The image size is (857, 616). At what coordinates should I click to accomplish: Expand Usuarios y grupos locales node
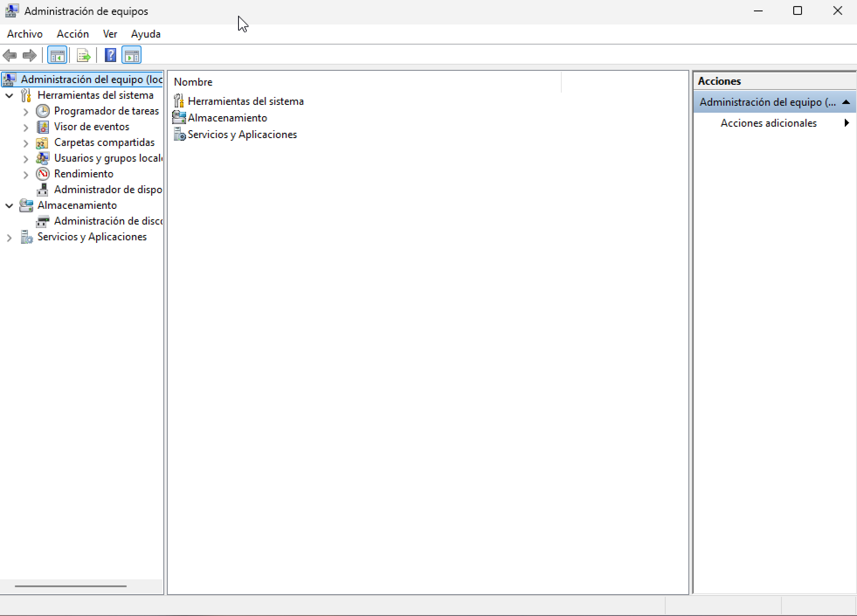click(x=26, y=159)
